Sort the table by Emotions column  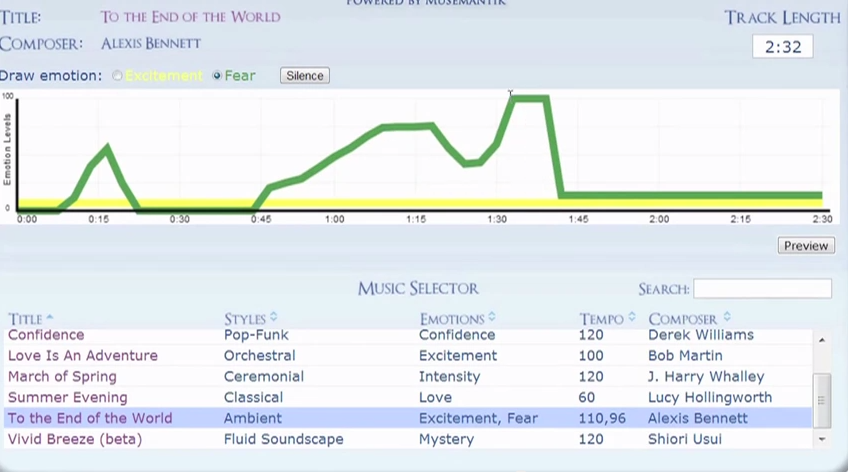(457, 319)
